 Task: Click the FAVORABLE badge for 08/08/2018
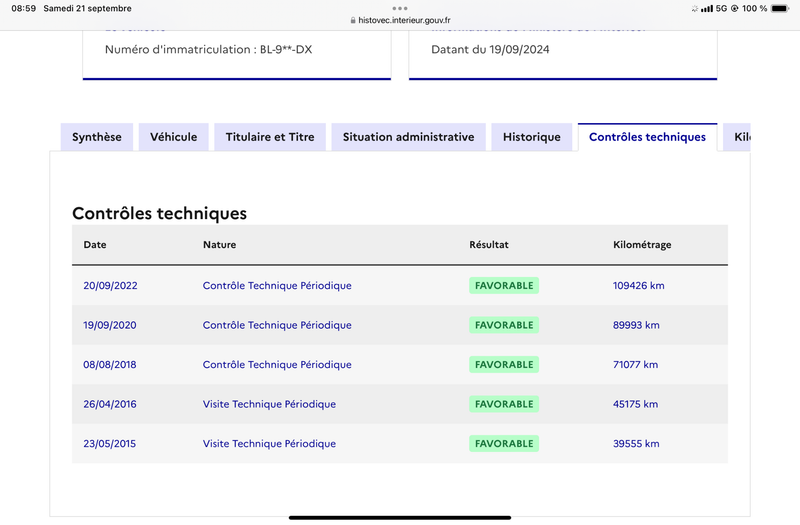(x=504, y=364)
